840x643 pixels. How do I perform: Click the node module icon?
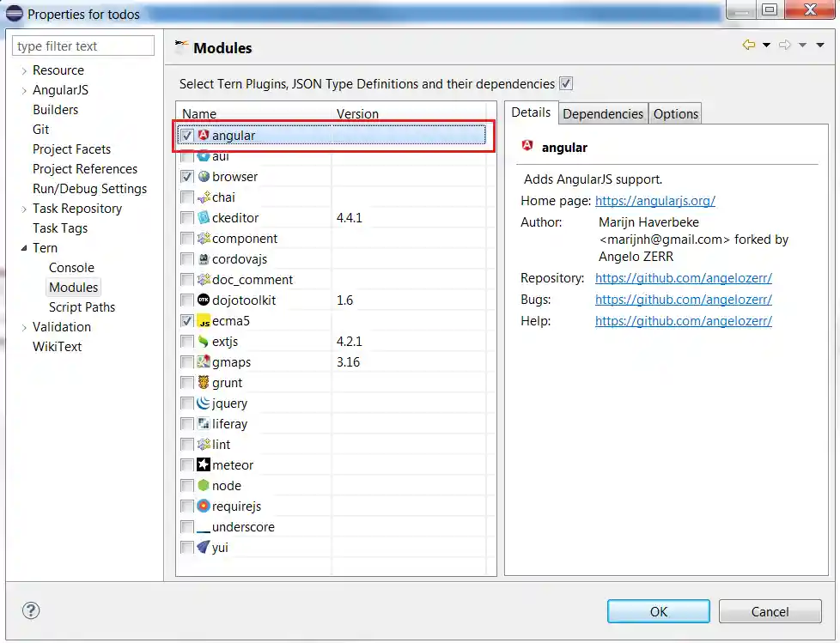pos(204,485)
